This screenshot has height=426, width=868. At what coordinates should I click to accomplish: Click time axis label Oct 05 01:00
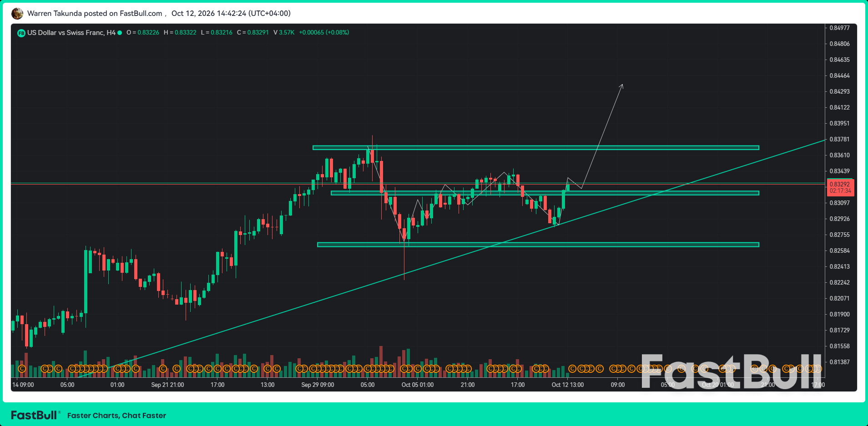point(418,385)
